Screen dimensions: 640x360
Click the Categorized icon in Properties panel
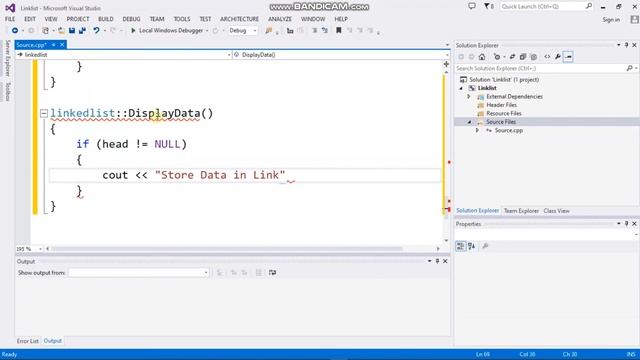pyautogui.click(x=460, y=246)
